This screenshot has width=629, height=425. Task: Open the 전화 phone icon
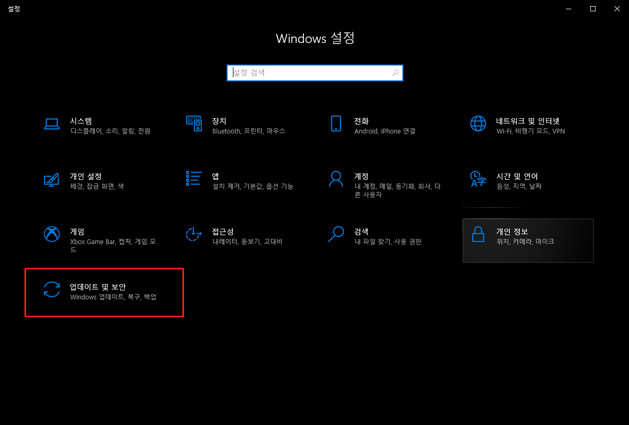336,124
